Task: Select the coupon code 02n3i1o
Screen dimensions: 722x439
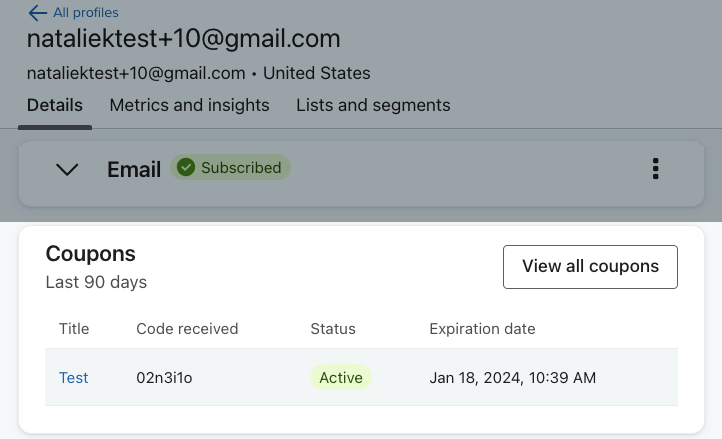Action: pyautogui.click(x=164, y=378)
